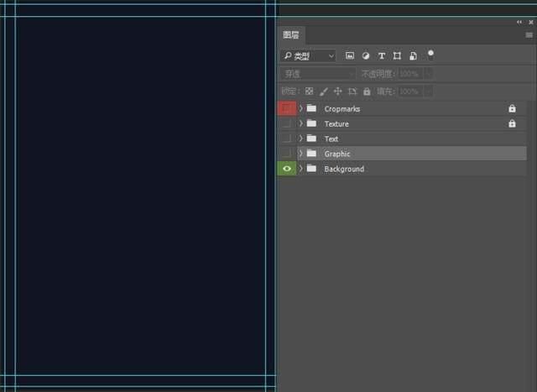Filter for adjustment layers icon

tap(366, 56)
